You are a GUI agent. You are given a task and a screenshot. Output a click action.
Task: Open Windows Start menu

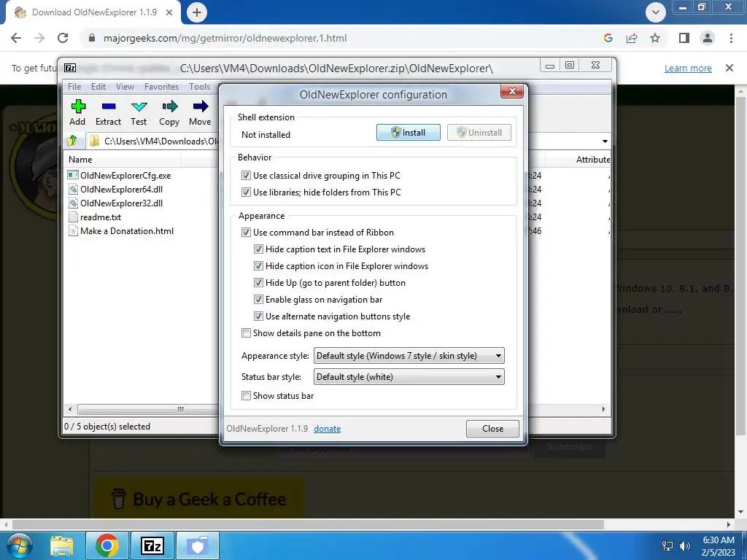pyautogui.click(x=18, y=545)
